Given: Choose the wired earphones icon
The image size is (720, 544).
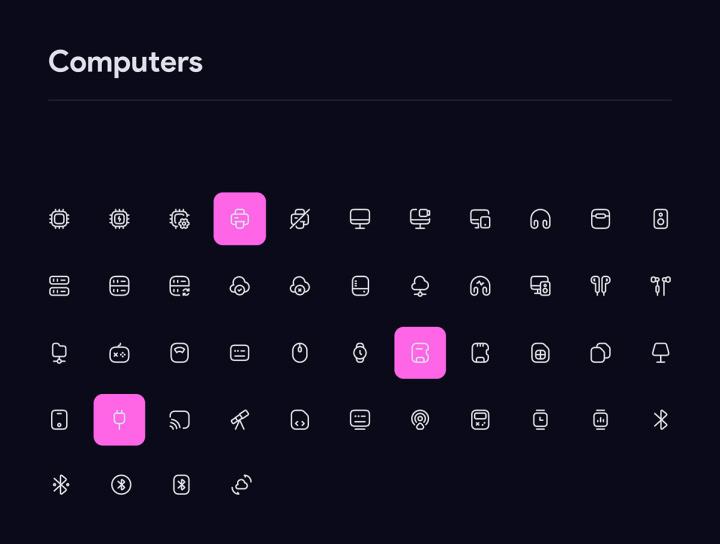Looking at the screenshot, I should (660, 286).
